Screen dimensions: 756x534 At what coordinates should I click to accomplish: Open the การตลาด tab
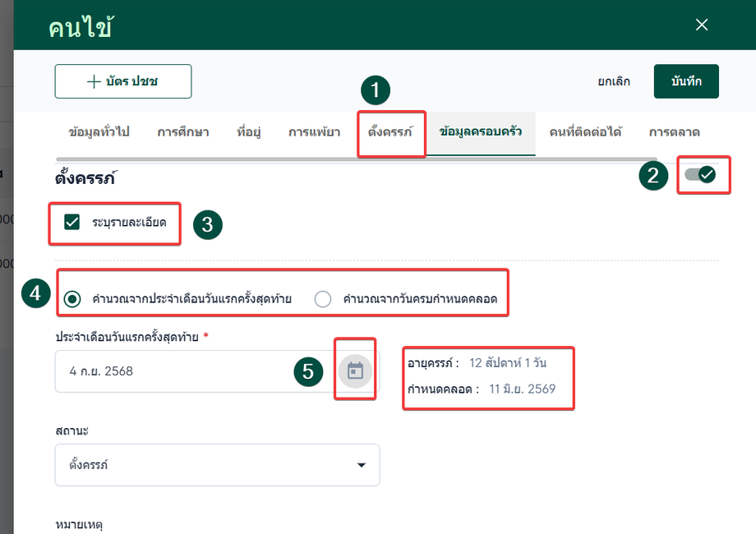pyautogui.click(x=674, y=131)
